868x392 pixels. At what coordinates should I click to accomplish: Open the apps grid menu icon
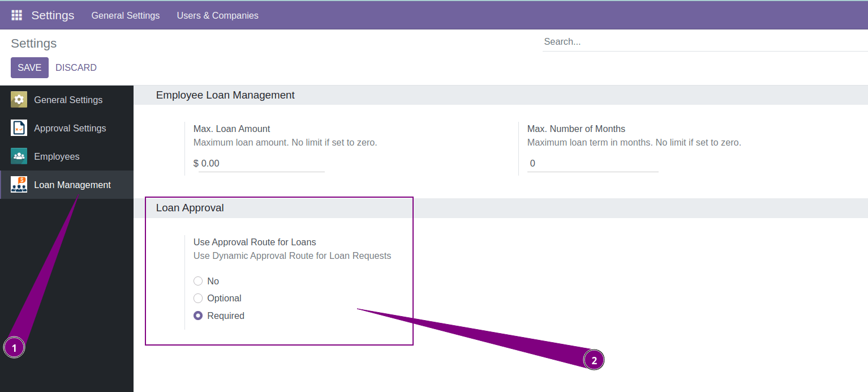point(16,15)
